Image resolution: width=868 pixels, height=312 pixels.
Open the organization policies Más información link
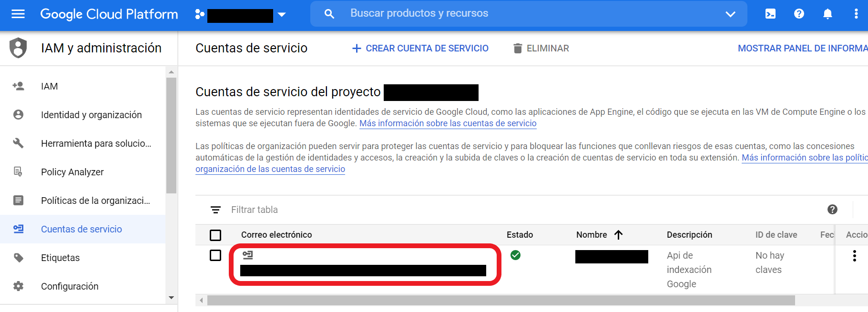tap(805, 158)
